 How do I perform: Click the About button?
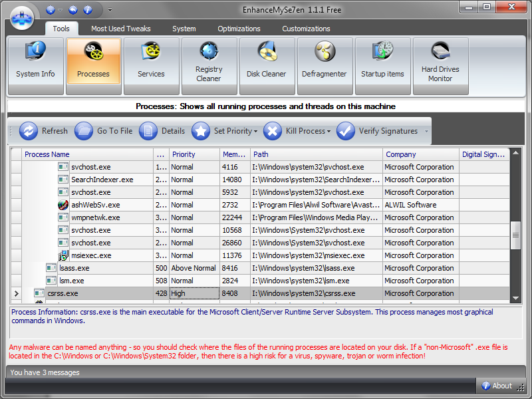click(496, 386)
